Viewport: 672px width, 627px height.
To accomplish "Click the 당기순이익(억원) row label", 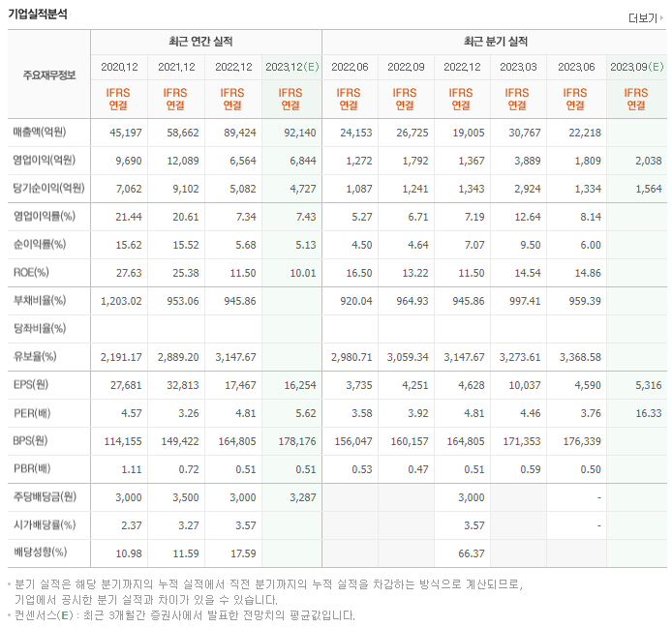I will 48,188.
